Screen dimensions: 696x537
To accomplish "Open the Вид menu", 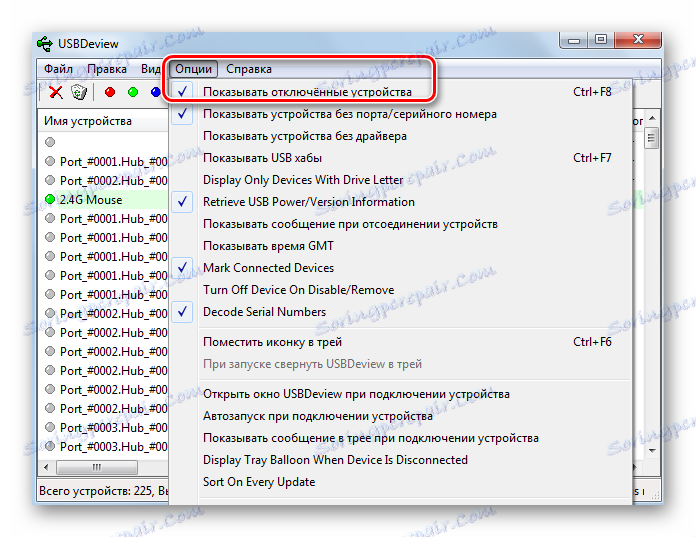I will coord(150,69).
